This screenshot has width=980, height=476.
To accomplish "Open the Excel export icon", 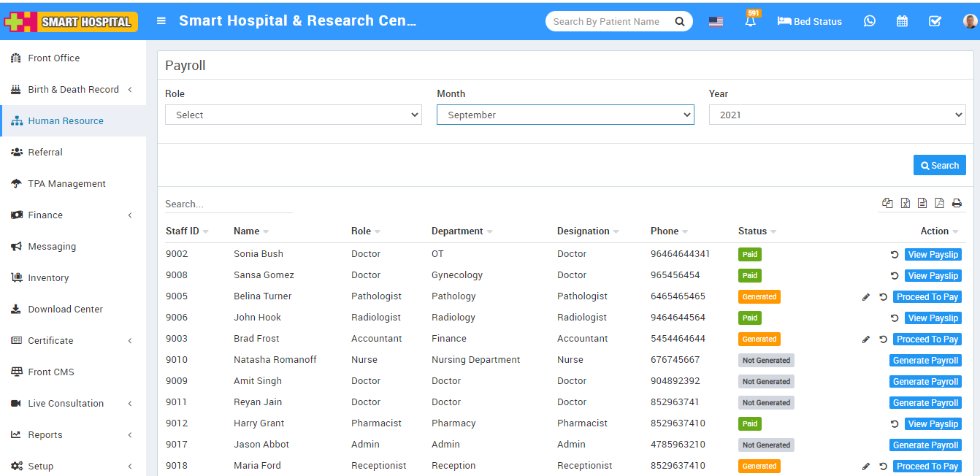I will [905, 203].
